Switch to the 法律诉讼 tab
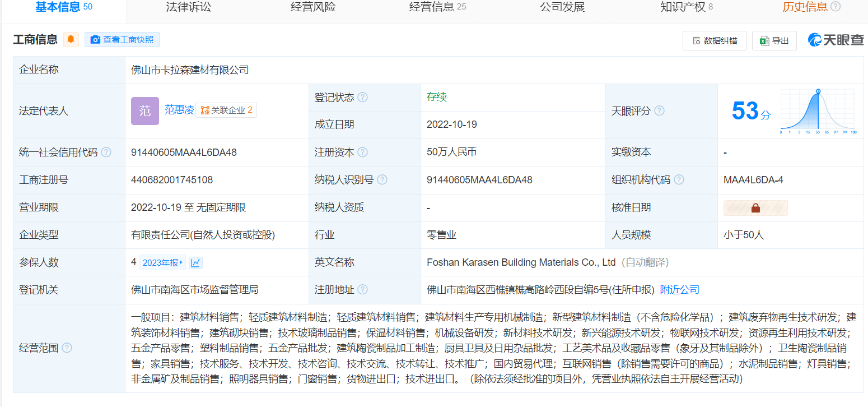Image resolution: width=868 pixels, height=407 pixels. click(x=189, y=7)
